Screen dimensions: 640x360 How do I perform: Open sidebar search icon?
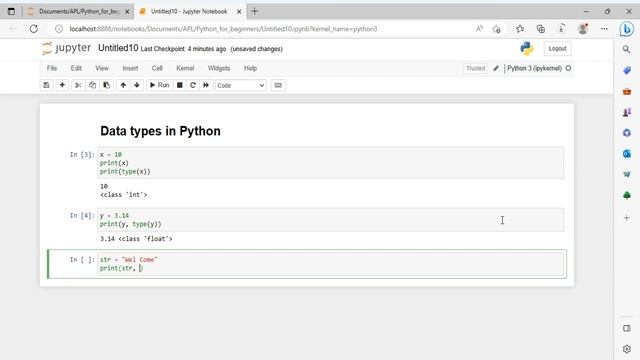click(627, 49)
